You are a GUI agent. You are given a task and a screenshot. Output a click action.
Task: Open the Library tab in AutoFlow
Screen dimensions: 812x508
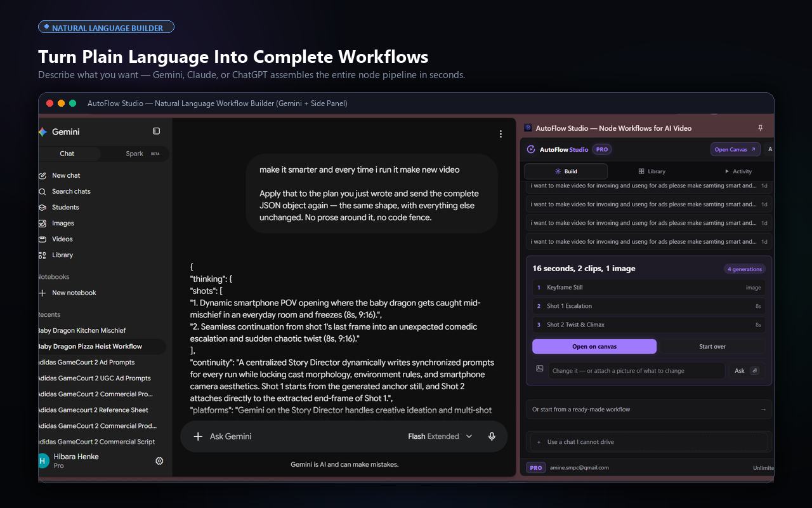click(652, 171)
